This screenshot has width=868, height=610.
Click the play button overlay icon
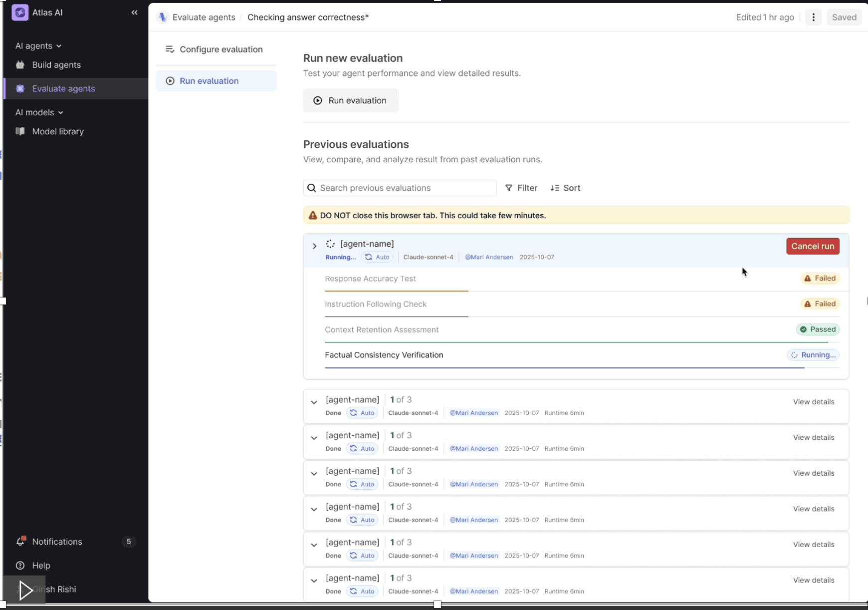point(25,590)
